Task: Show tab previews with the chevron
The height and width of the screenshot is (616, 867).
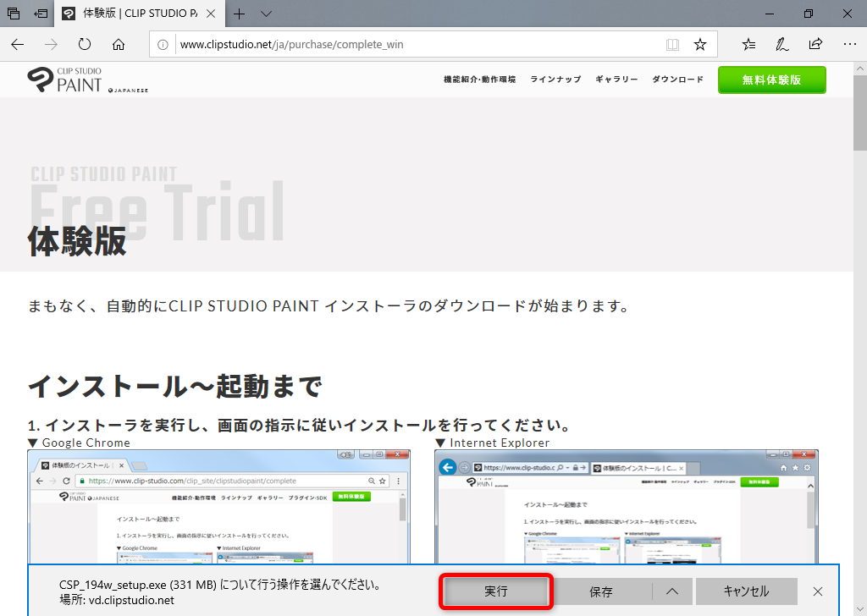Action: pyautogui.click(x=266, y=14)
